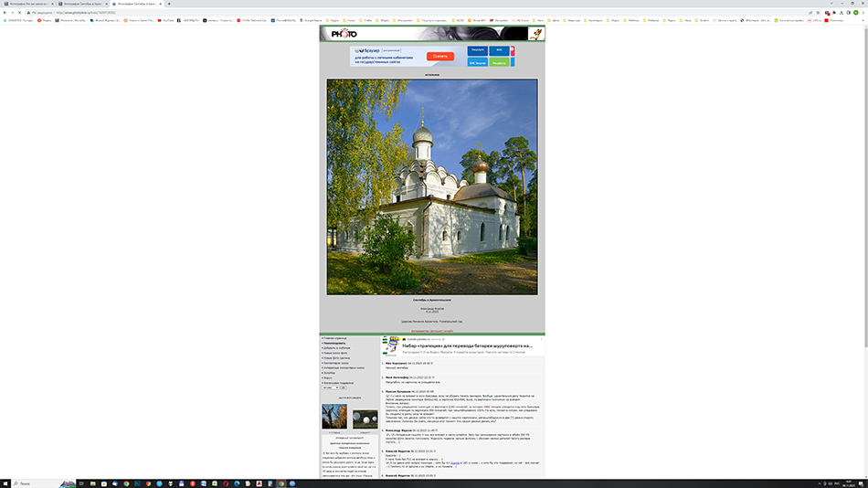Open the autumn trees thumbnail

334,417
